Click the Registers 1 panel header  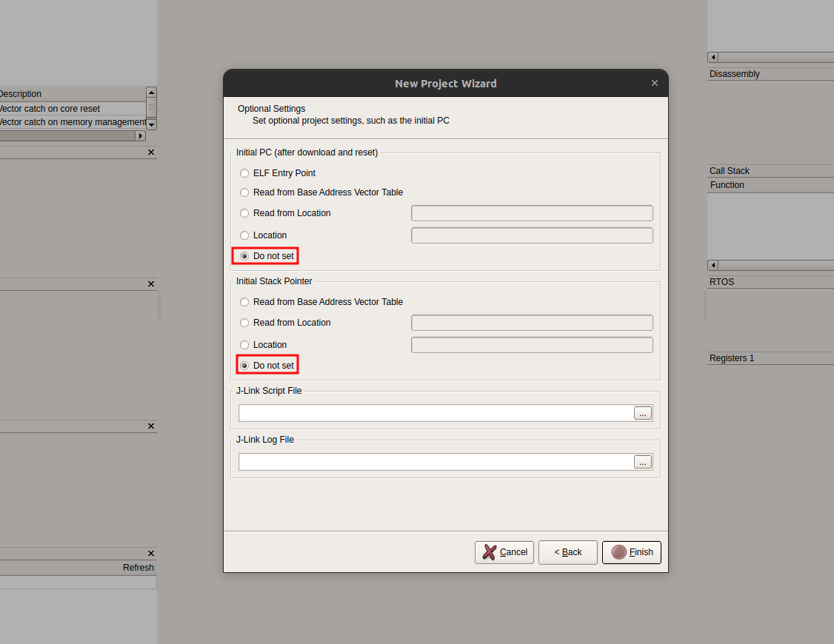coord(732,358)
